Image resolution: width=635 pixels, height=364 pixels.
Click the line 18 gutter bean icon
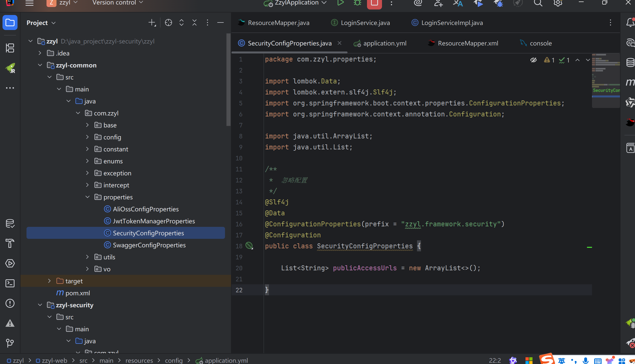pos(249,246)
